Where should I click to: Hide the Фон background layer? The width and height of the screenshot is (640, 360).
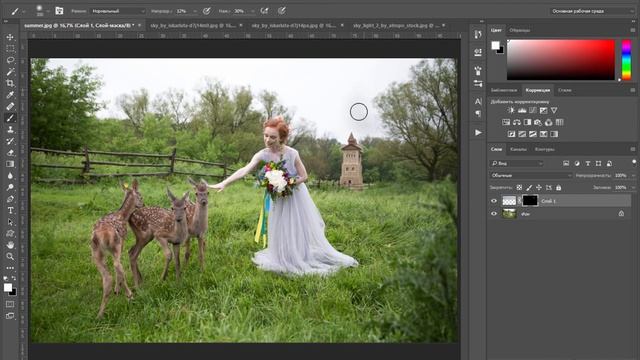pyautogui.click(x=494, y=213)
